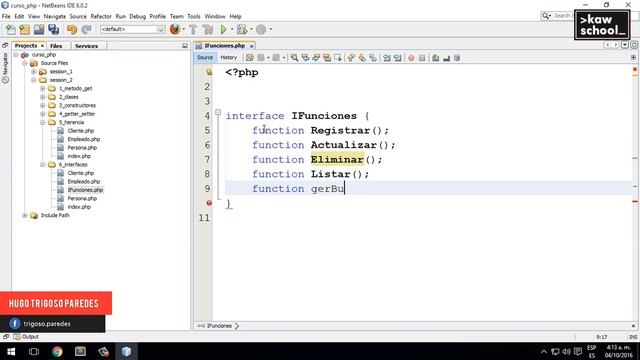Viewport: 640px width, 360px height.
Task: Toggle Bookmark on current line
Action: (373, 58)
